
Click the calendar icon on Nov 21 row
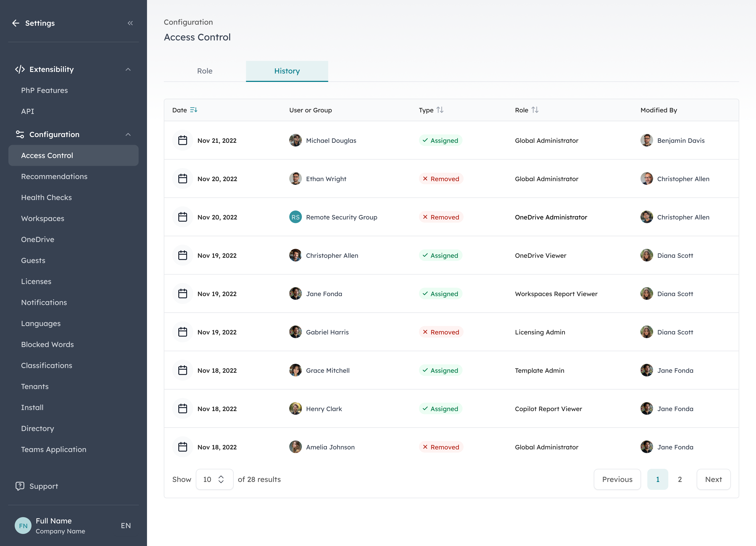tap(183, 140)
